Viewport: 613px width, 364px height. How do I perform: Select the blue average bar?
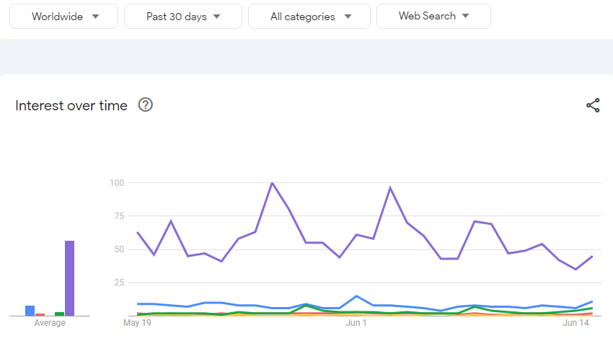coord(30,311)
